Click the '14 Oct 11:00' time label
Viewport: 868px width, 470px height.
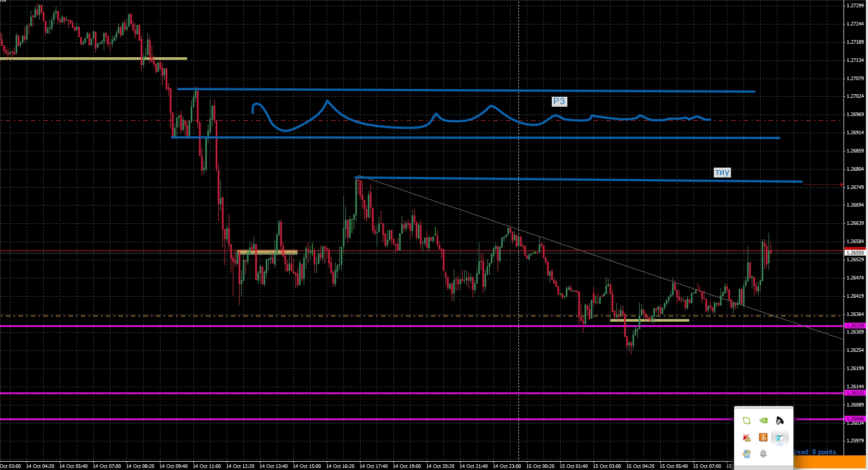click(207, 466)
